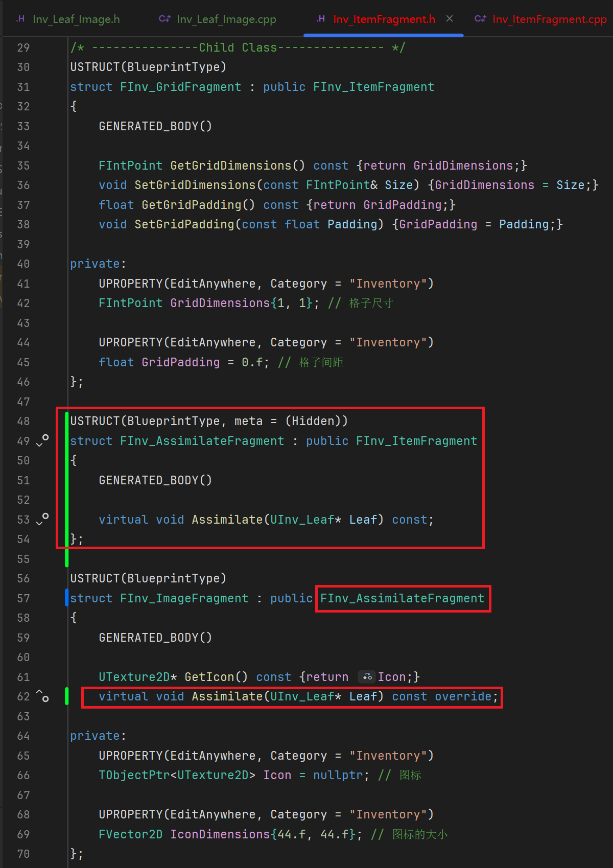Click GENERATED_BODY() on line 51

(155, 480)
